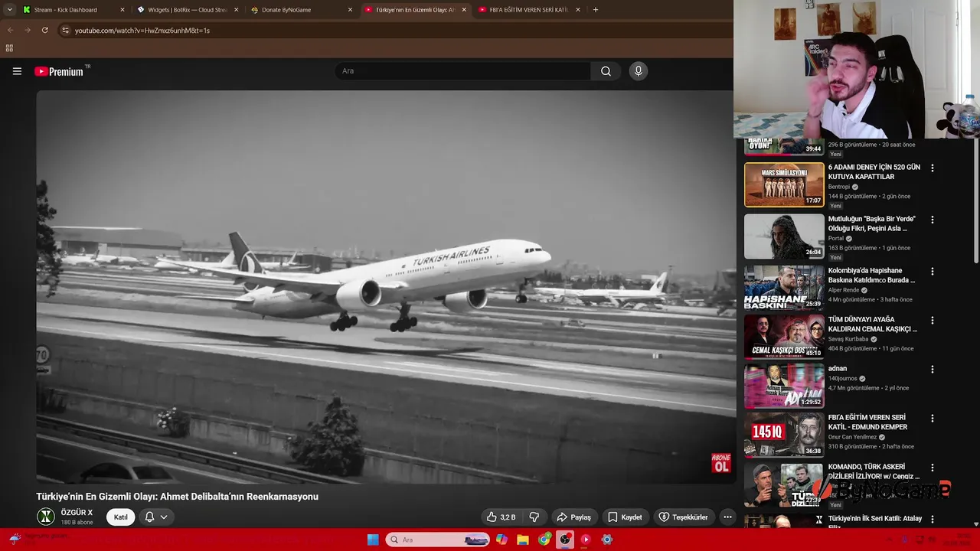Open options menu for the adnan video
The width and height of the screenshot is (980, 551).
932,369
